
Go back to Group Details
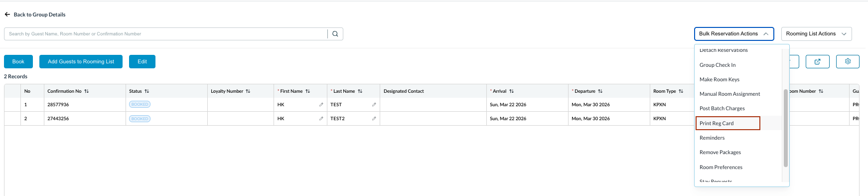[35, 14]
